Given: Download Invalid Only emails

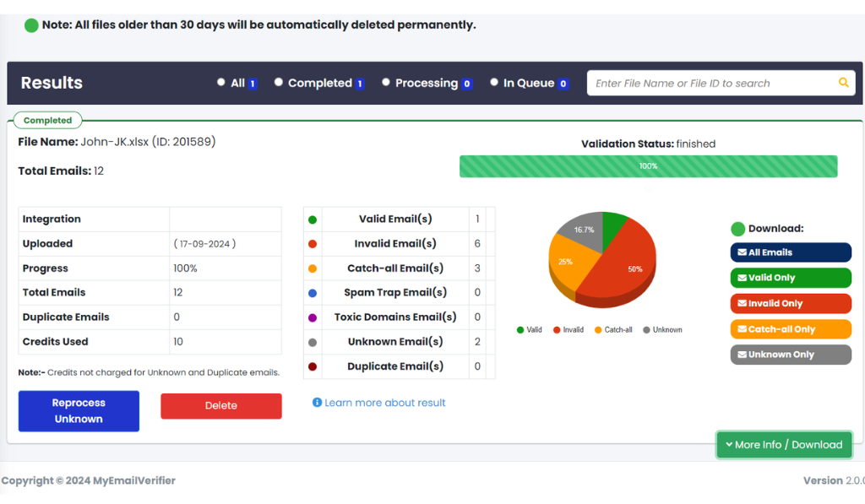Looking at the screenshot, I should coord(791,303).
